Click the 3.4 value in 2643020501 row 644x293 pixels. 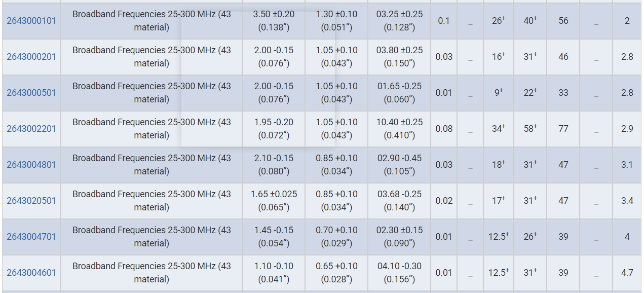coord(627,201)
